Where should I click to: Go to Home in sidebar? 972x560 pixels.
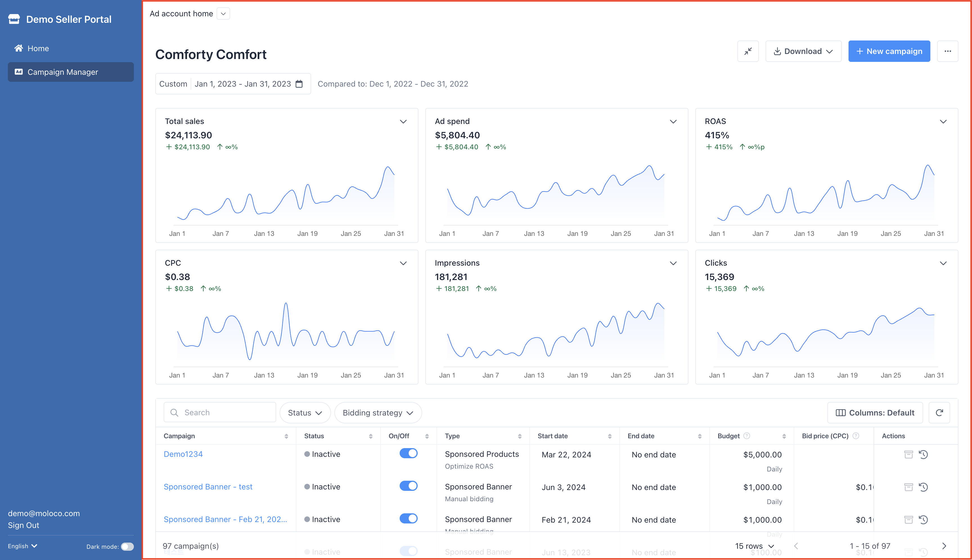coord(38,48)
